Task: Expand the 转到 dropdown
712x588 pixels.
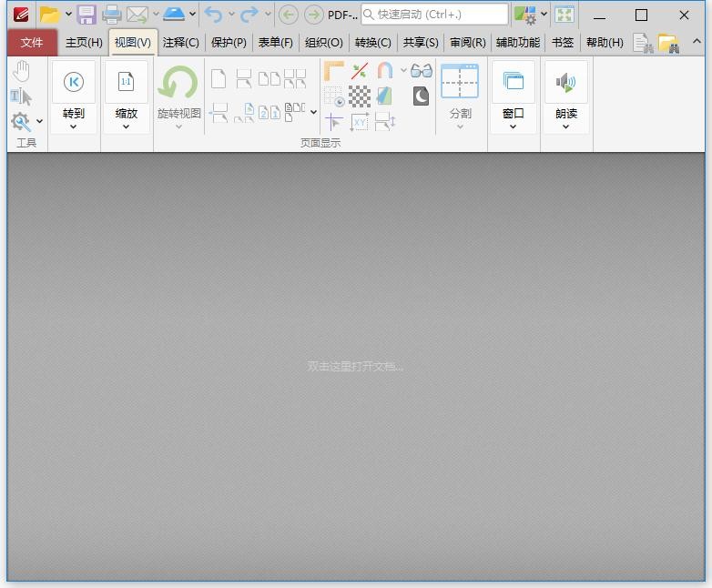Action: tap(74, 127)
